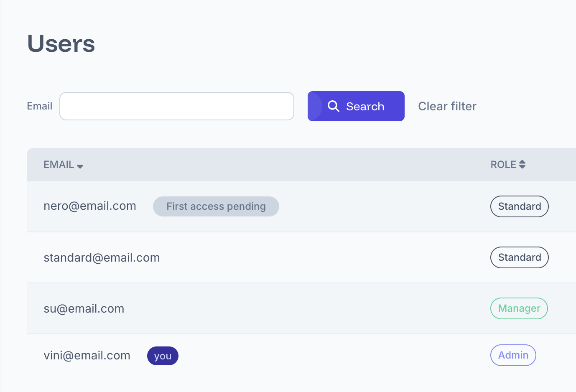Select the vini@email.com user entry
The image size is (576, 392).
[87, 355]
